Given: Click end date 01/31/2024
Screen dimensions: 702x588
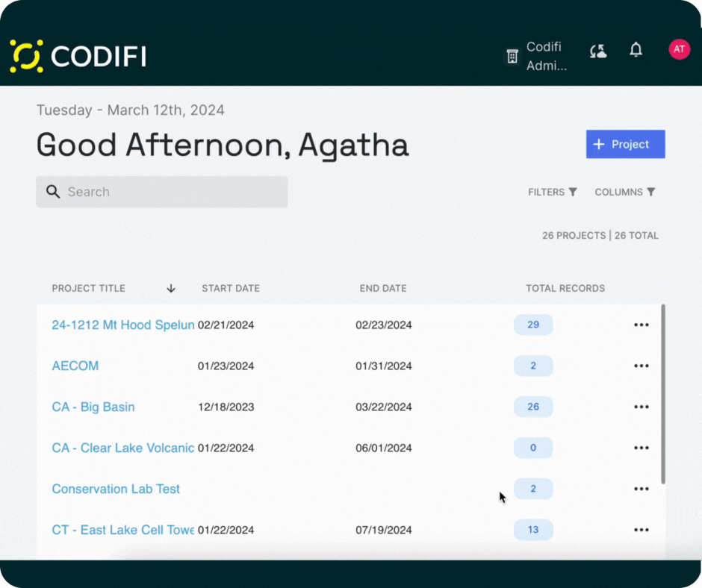Looking at the screenshot, I should [x=384, y=366].
